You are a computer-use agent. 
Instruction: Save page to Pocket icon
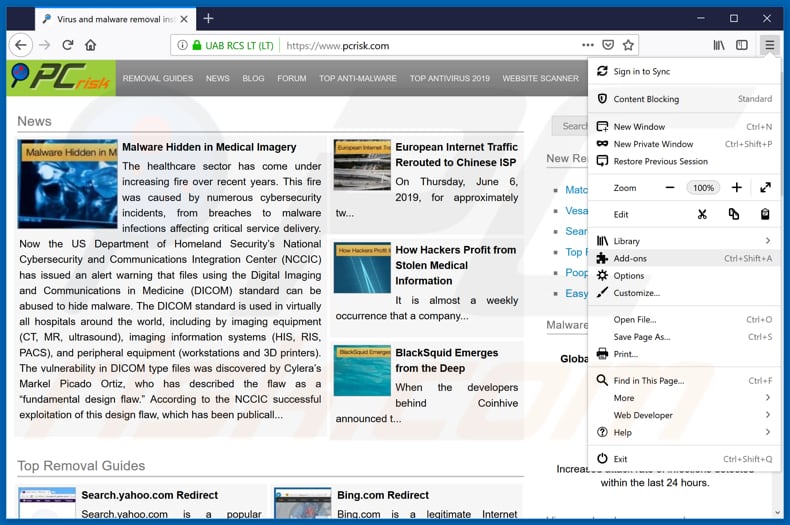point(608,45)
